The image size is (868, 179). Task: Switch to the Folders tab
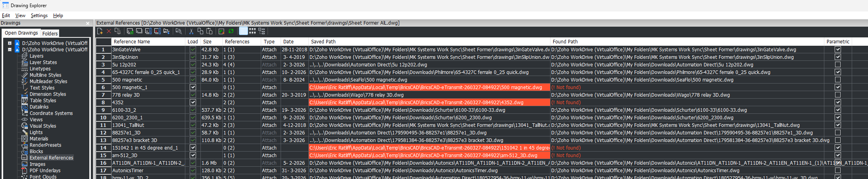[x=50, y=33]
